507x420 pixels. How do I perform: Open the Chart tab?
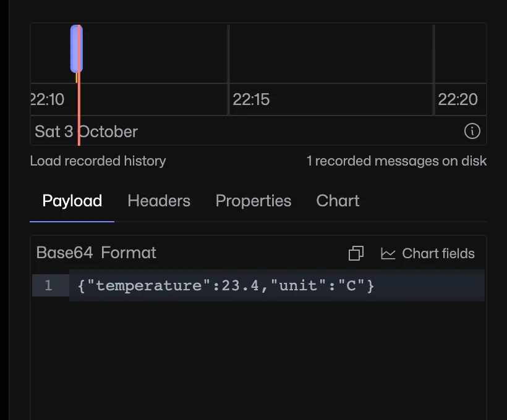pyautogui.click(x=338, y=201)
